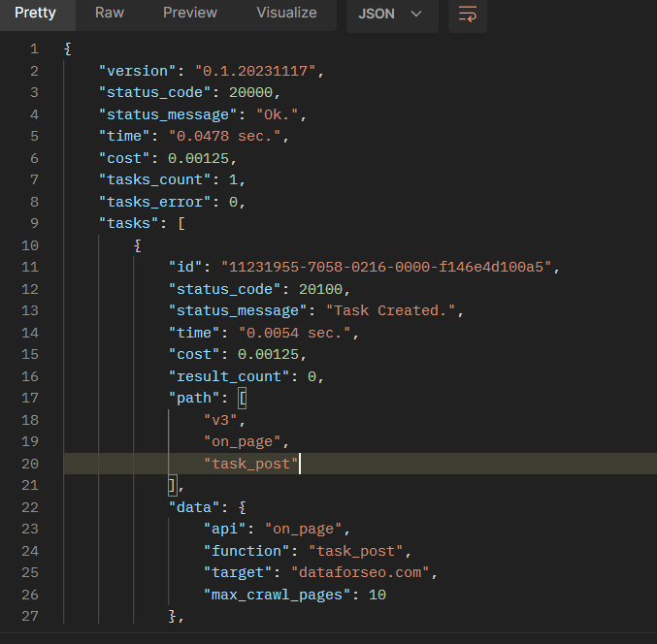This screenshot has height=644, width=657.
Task: Click line number 1 in the gutter
Action: pos(35,48)
